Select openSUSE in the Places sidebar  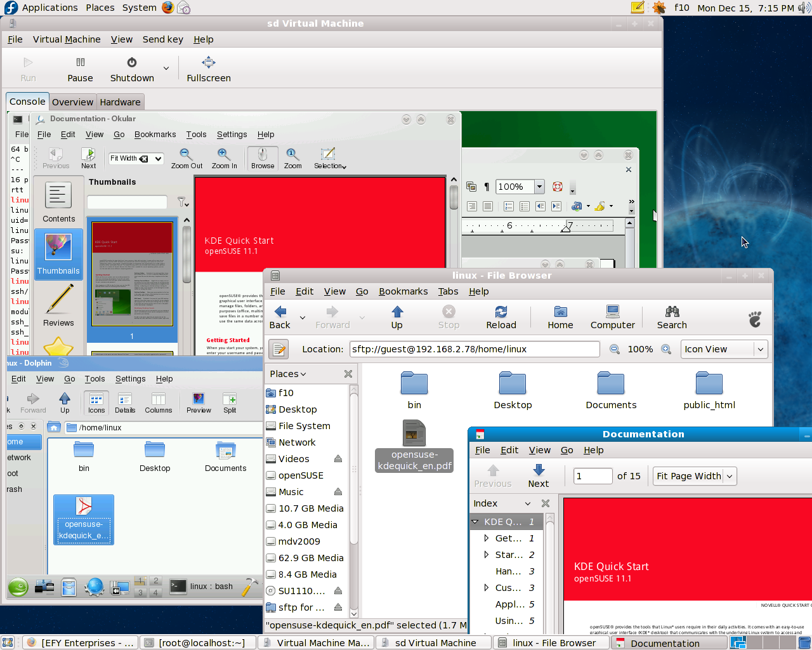[x=301, y=475]
